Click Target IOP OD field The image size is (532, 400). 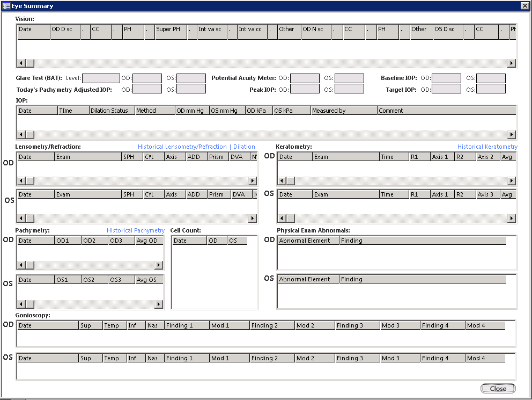pos(446,89)
